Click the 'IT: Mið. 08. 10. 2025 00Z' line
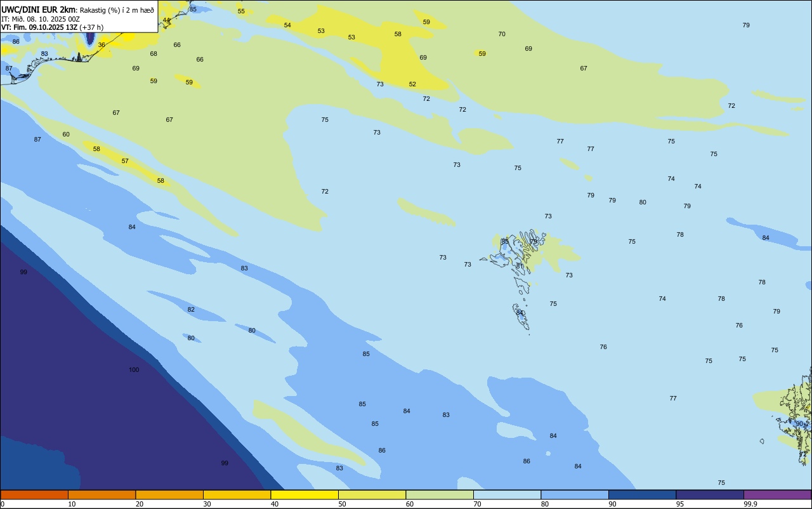Viewport: 812px width, 509px height. 41,19
